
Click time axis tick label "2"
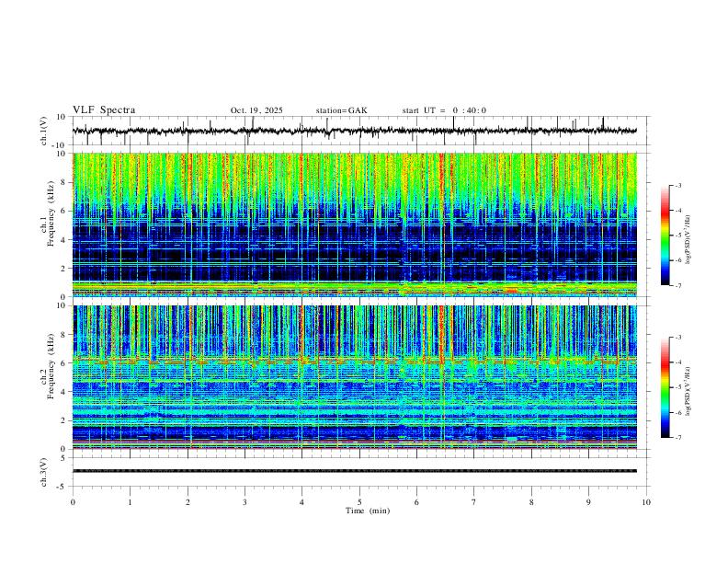(x=188, y=502)
